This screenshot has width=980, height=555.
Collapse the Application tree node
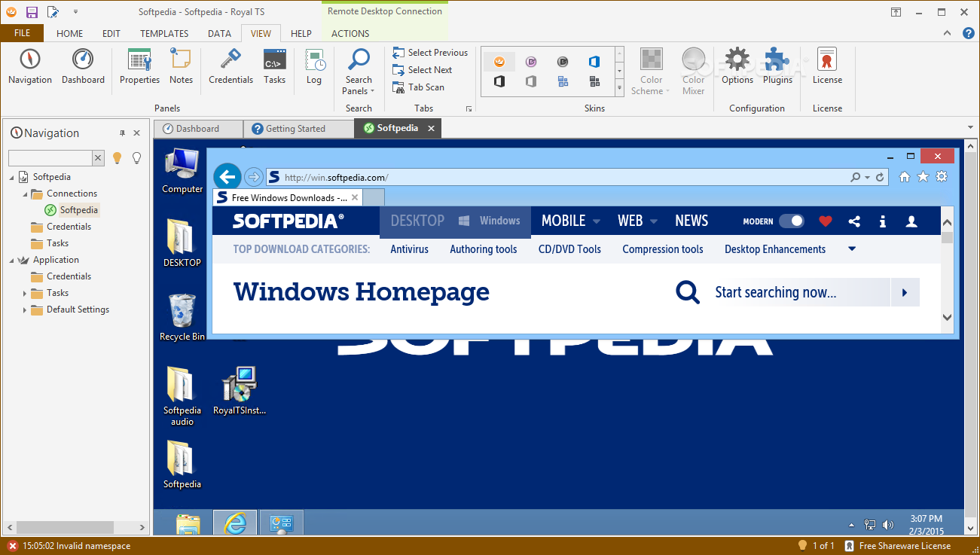click(12, 260)
